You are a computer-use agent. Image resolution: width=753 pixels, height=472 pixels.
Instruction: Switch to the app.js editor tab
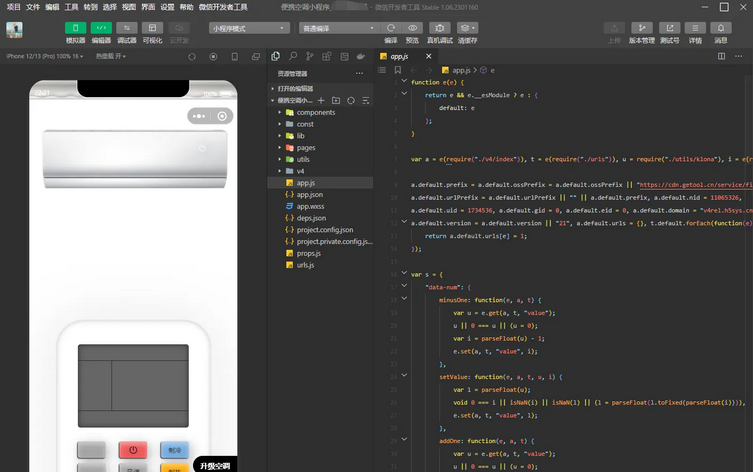point(398,57)
